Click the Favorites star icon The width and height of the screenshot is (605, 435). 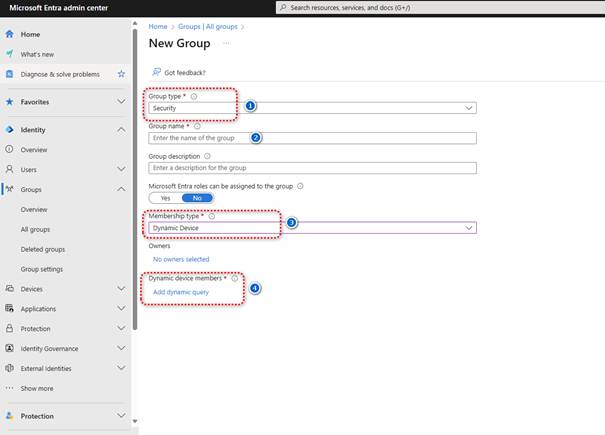pos(10,102)
